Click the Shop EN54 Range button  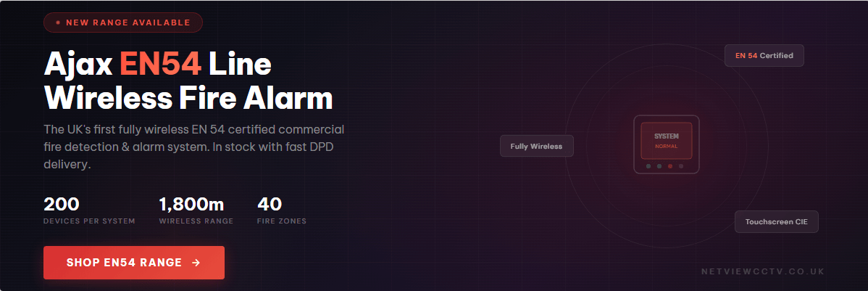(134, 262)
